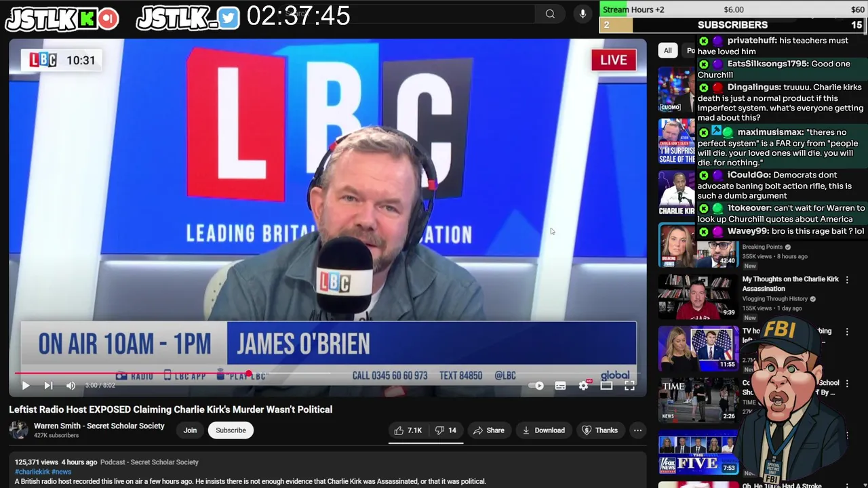The height and width of the screenshot is (488, 868).
Task: Like the video (7.1K)
Action: coord(408,430)
